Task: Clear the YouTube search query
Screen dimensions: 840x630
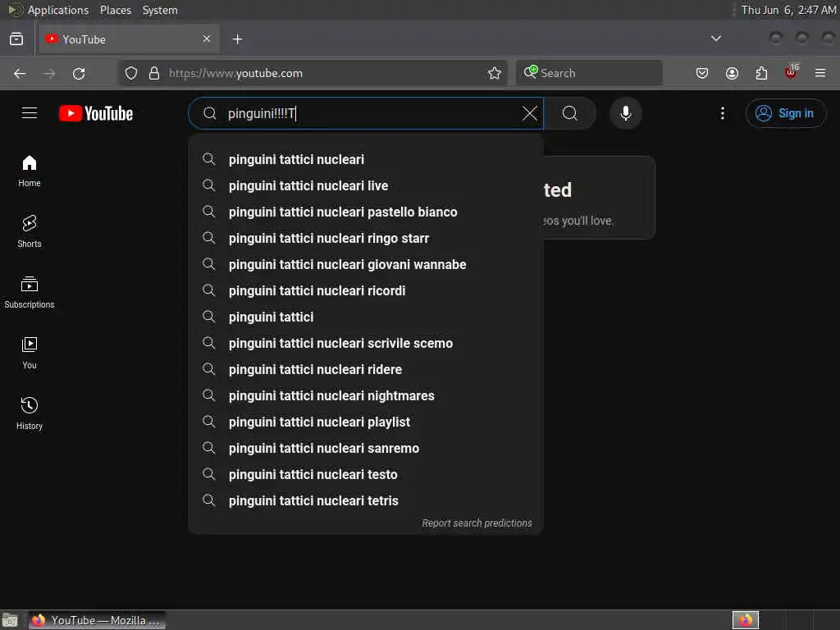Action: (x=529, y=113)
